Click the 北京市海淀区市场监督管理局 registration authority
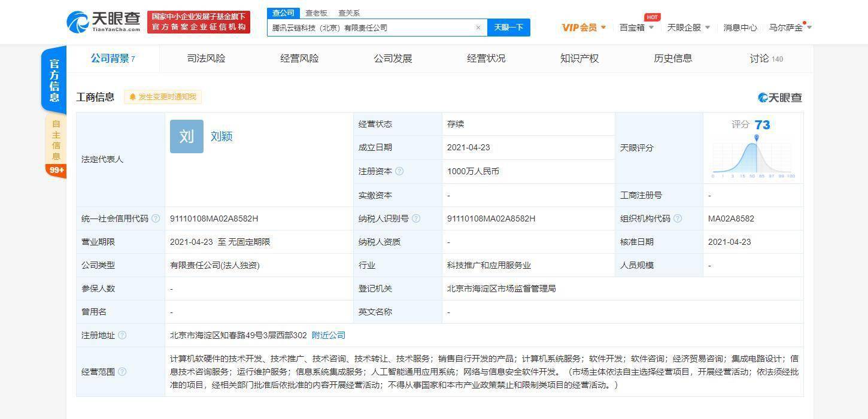 [x=501, y=289]
